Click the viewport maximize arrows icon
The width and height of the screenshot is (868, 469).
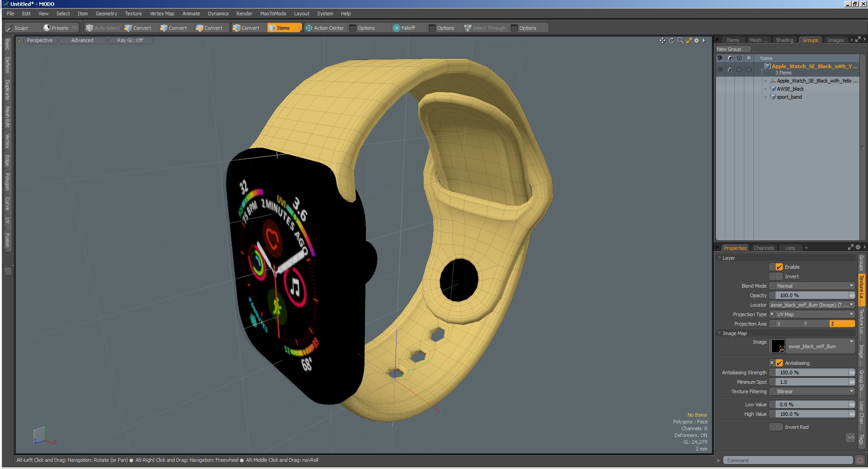click(689, 41)
